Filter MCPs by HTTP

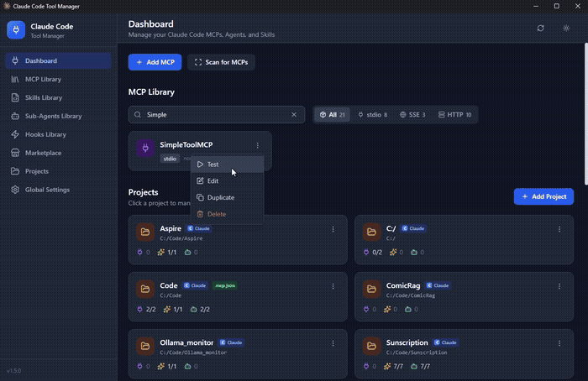[x=454, y=115]
